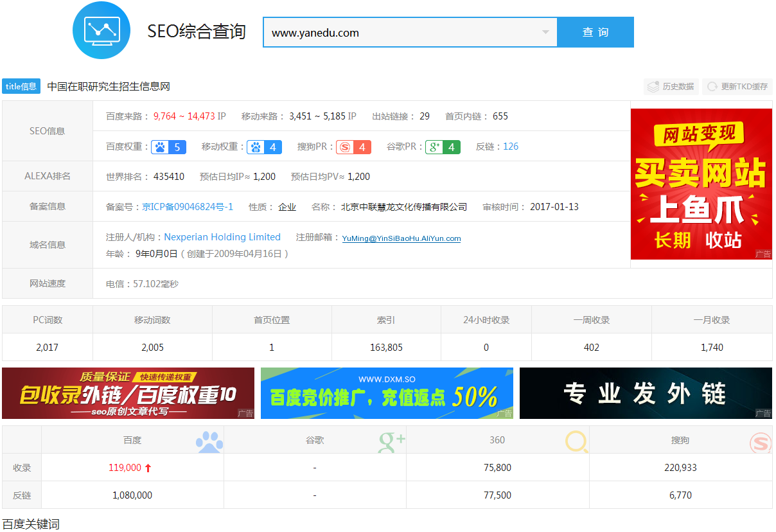The image size is (776, 532).
Task: Click the title信息 tag
Action: 21,86
